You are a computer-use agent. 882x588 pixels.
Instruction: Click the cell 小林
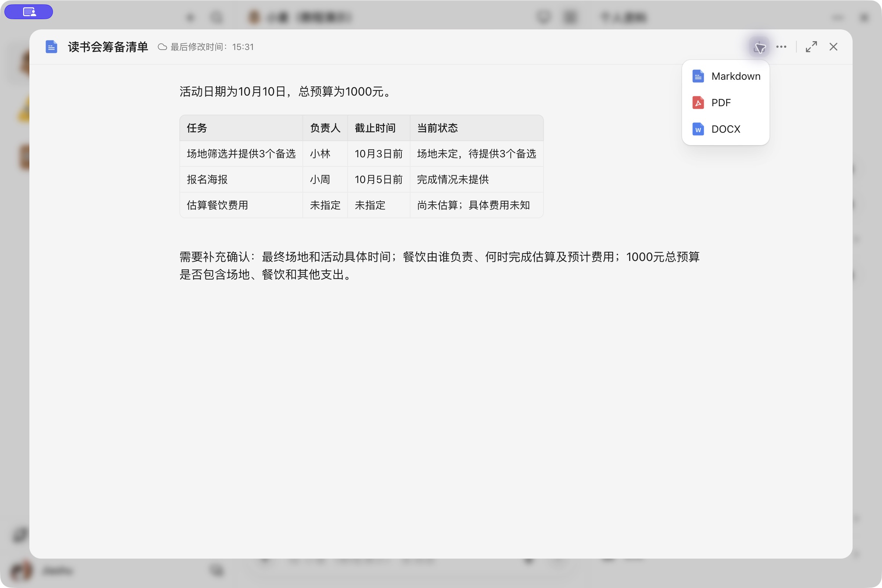tap(325, 154)
